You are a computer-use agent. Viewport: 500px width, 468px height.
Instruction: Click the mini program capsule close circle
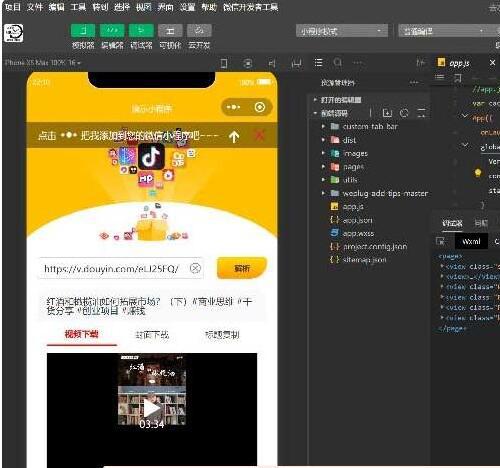(x=260, y=107)
